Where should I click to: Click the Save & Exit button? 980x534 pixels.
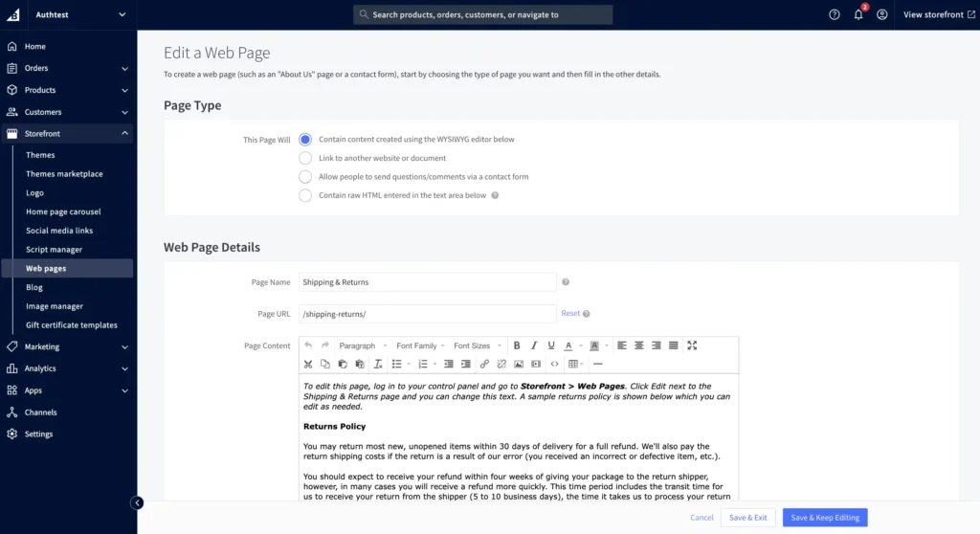click(748, 518)
